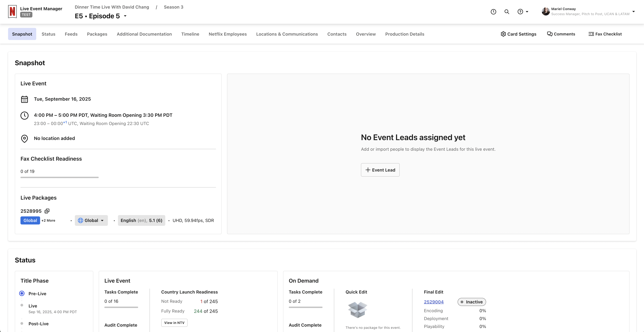The image size is (644, 332).
Task: Open the Timeline tab
Action: pos(190,34)
